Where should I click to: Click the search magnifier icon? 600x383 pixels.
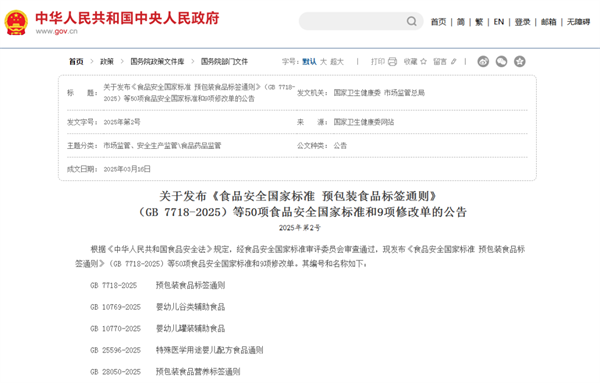click(x=412, y=21)
